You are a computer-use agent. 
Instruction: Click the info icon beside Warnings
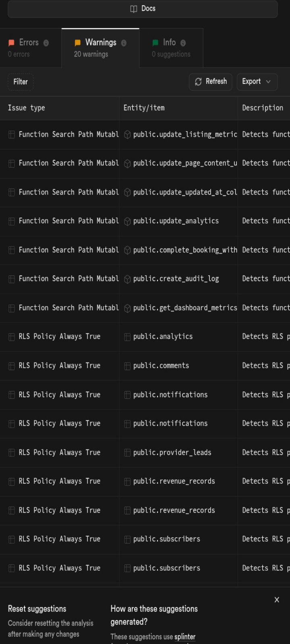click(x=124, y=43)
